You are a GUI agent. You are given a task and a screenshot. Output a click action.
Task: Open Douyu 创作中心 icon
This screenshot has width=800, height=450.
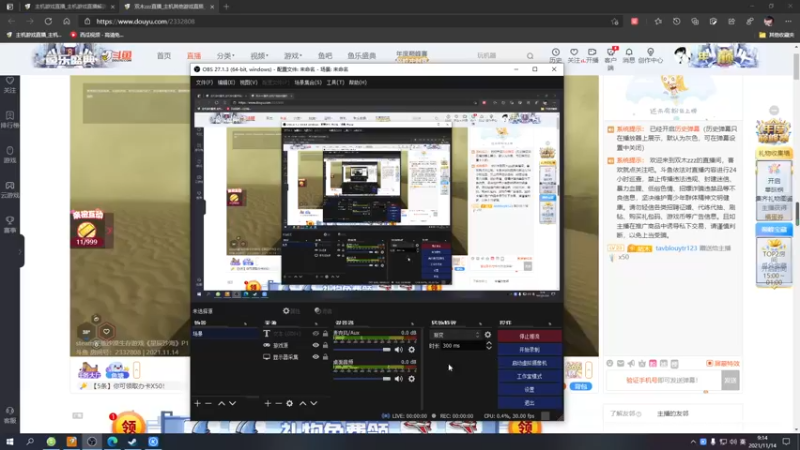pos(650,56)
